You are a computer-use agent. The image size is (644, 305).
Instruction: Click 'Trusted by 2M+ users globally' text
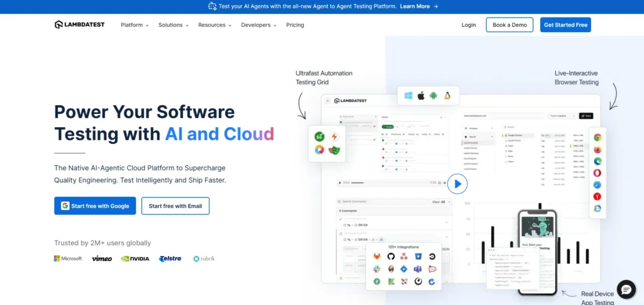103,243
